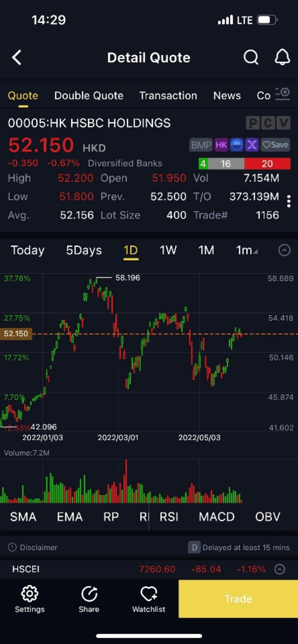Go back with the left arrow
Image resolution: width=298 pixels, height=644 pixels.
(17, 57)
